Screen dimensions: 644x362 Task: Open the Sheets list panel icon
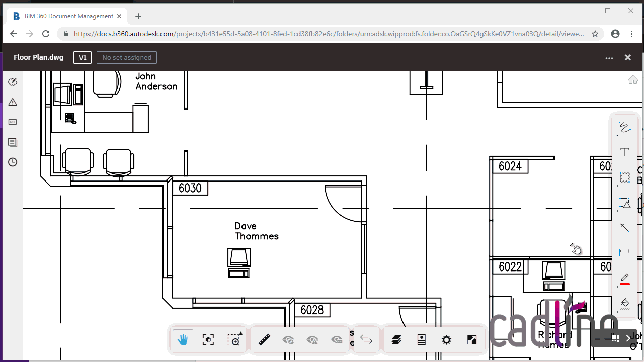tap(13, 142)
